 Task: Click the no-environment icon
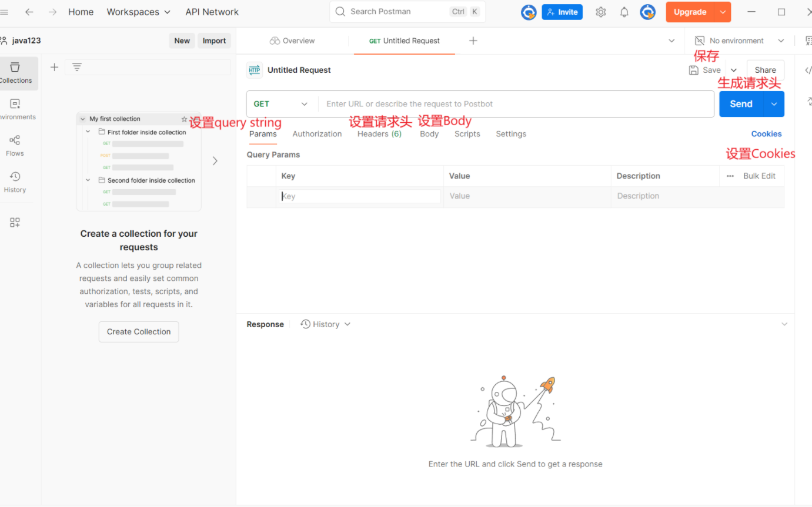click(x=700, y=41)
